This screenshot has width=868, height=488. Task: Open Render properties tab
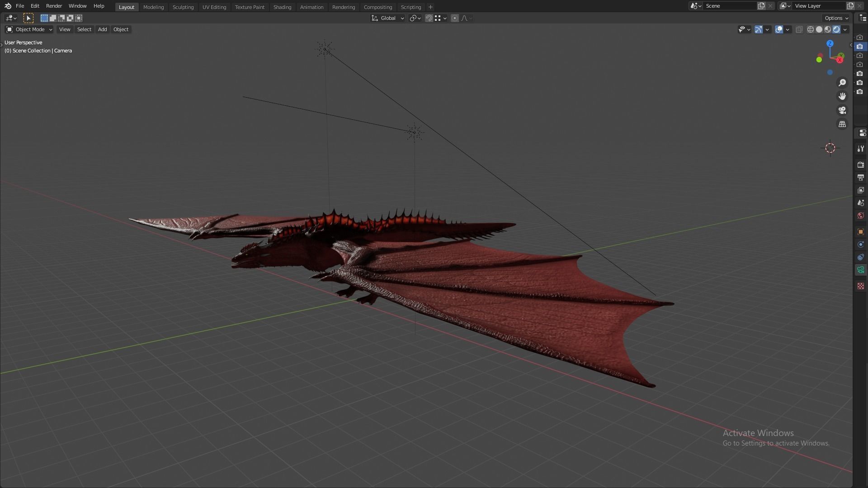pos(861,165)
